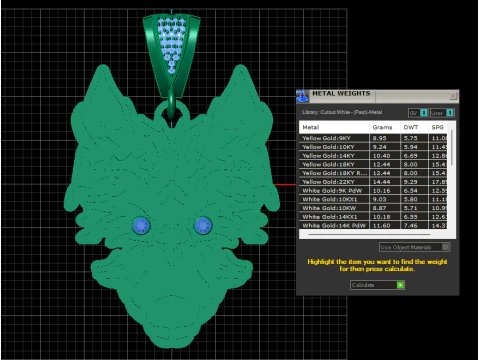
Task: Toggle the GV library button
Action: pyautogui.click(x=418, y=113)
